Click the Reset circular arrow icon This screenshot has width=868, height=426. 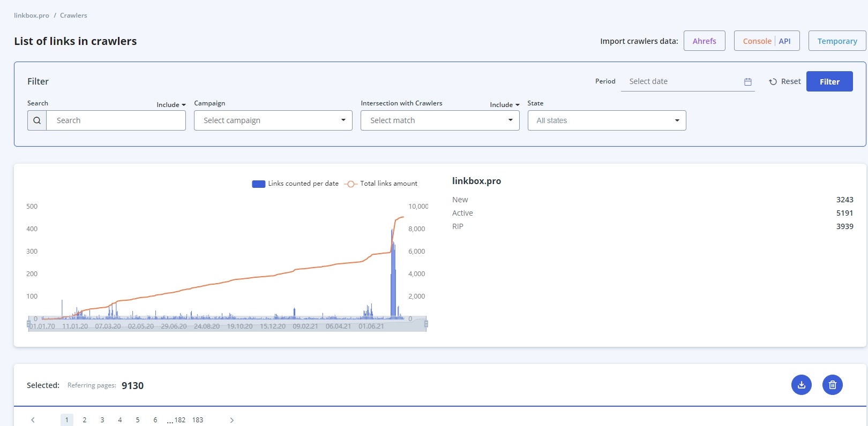(x=773, y=82)
